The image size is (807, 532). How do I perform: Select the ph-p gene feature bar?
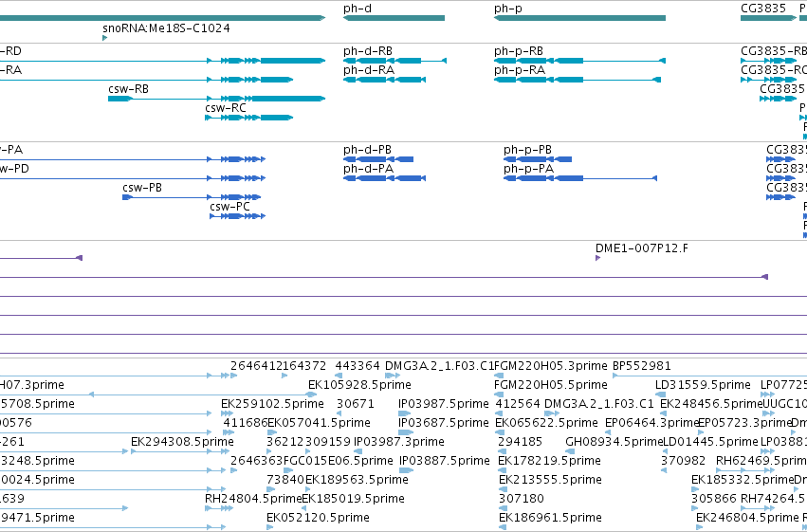click(579, 18)
